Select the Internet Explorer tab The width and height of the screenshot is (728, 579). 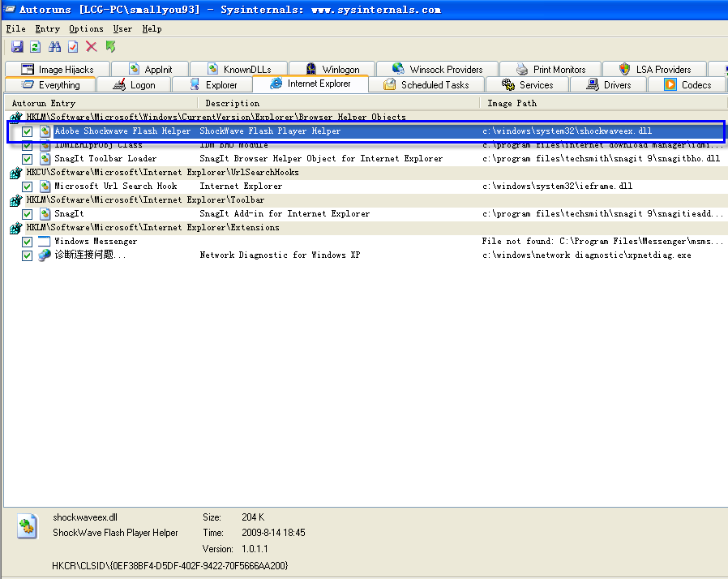click(310, 84)
